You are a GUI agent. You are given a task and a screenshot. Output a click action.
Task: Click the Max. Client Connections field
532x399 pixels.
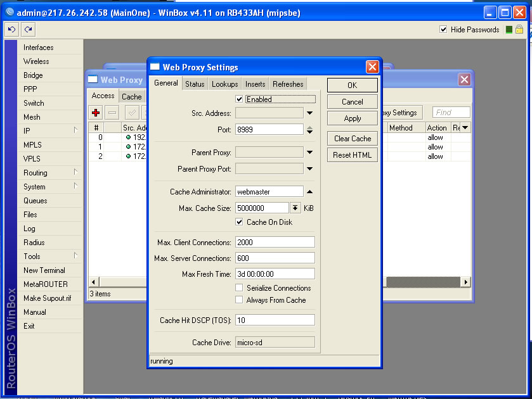275,242
